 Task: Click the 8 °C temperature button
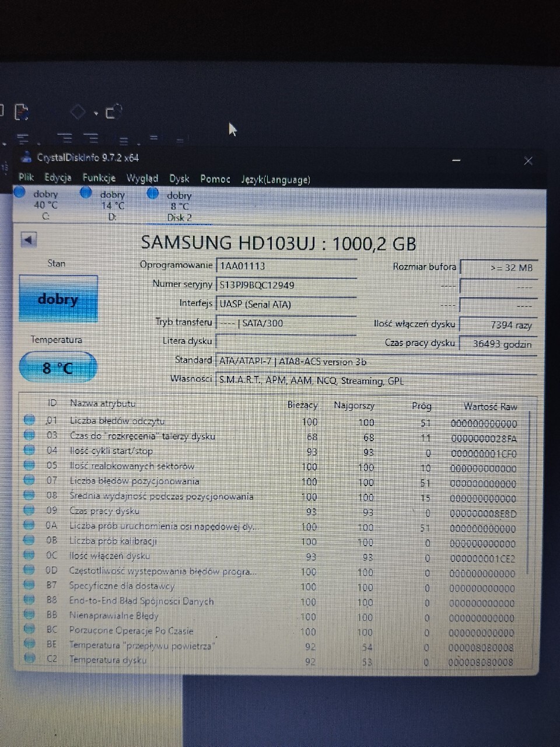(x=58, y=368)
